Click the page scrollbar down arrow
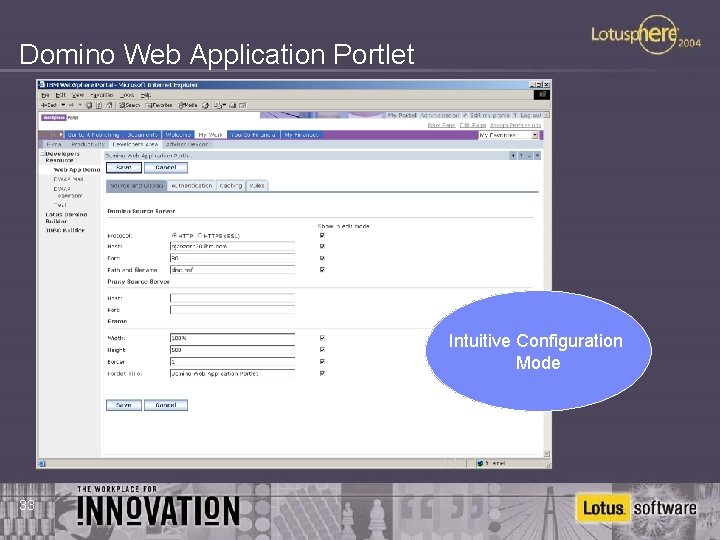Viewport: 720px width, 540px height. 546,453
